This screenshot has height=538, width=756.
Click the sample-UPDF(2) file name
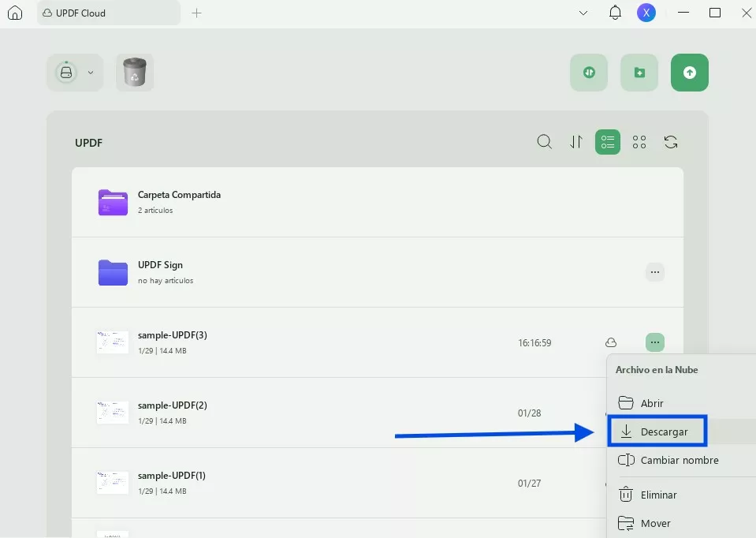pos(173,405)
